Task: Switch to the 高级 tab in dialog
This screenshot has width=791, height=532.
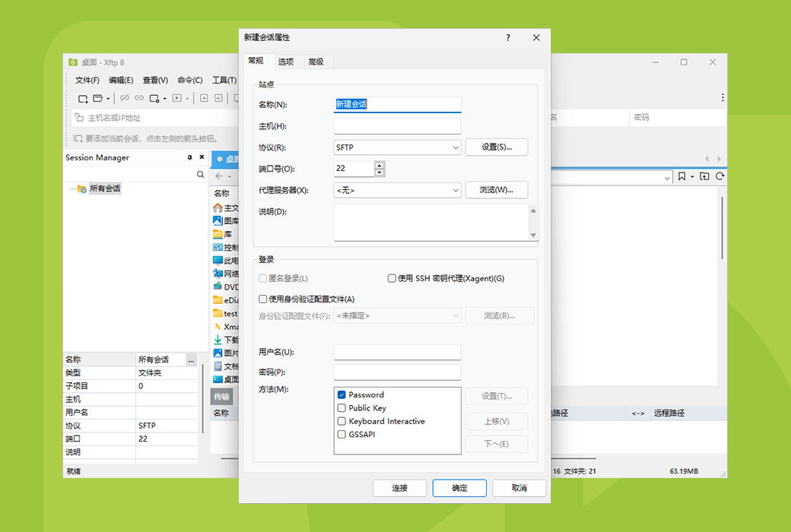Action: (x=316, y=62)
